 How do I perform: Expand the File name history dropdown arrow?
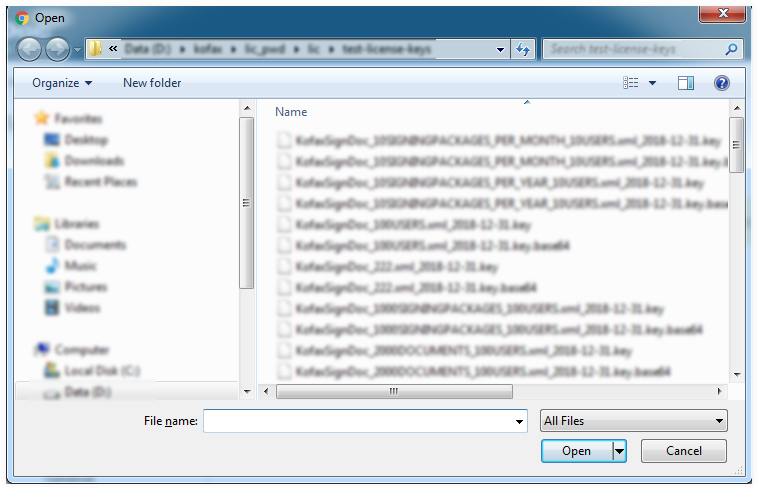519,422
